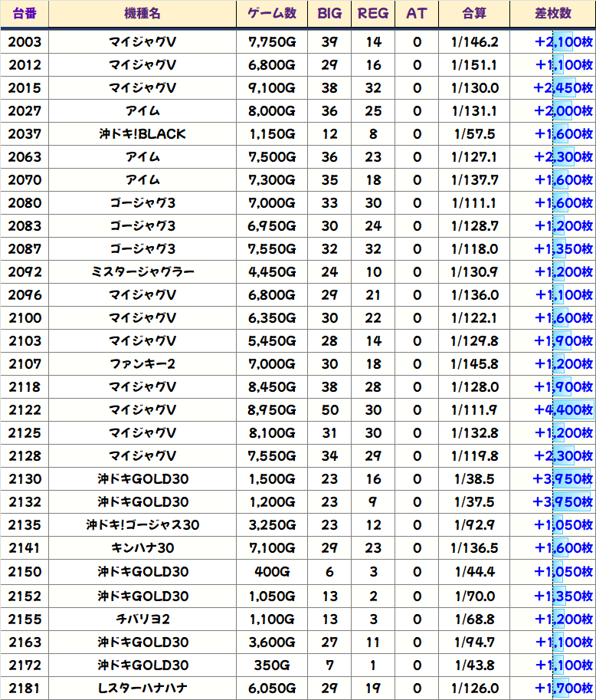Click combined rate 1/38.5

[474, 479]
